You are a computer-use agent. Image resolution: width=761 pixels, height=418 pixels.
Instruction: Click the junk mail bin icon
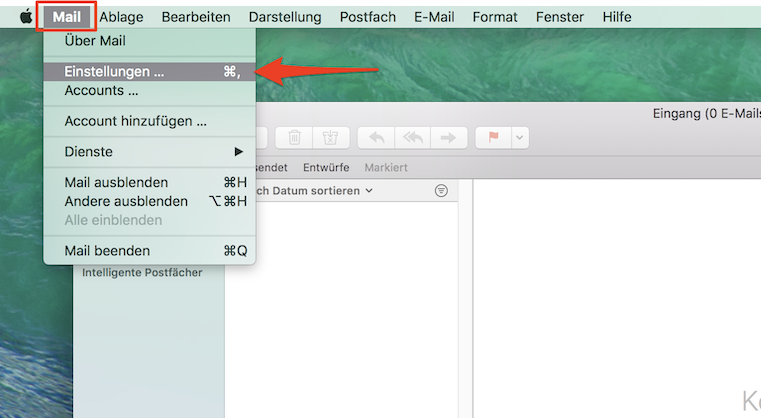tap(331, 137)
